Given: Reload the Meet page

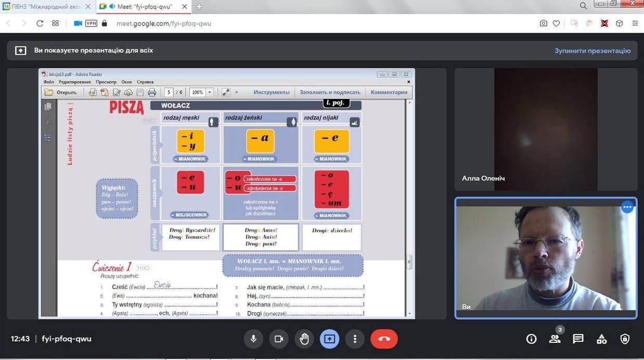Looking at the screenshot, I should pyautogui.click(x=40, y=23).
